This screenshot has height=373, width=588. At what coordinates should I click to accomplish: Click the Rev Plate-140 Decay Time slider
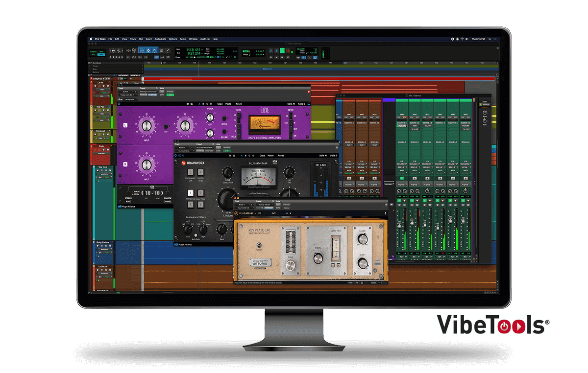coord(336,248)
